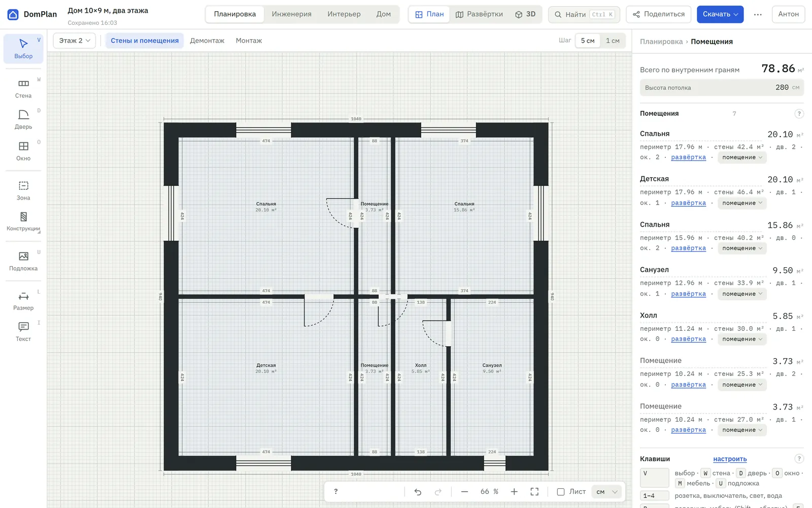
Task: Select the Текст text tool
Action: [x=23, y=332]
